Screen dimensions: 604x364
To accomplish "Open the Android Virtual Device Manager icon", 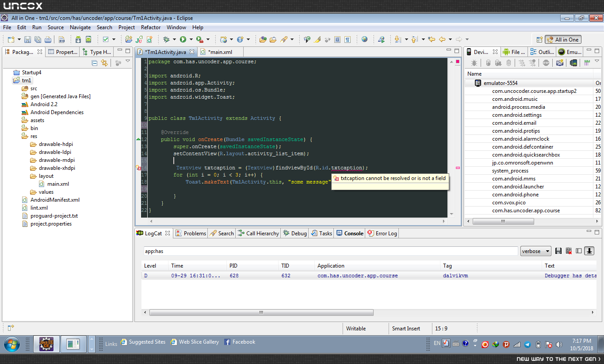I will [x=88, y=39].
